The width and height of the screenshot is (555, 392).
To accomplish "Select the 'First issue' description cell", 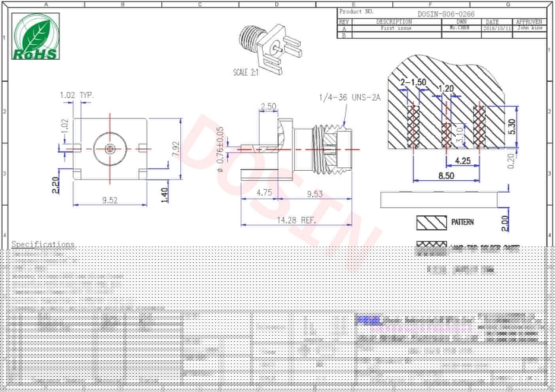I will [x=396, y=28].
